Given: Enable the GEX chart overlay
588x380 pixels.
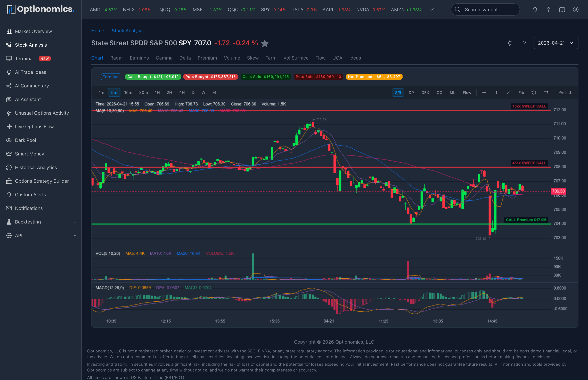Looking at the screenshot, I should pyautogui.click(x=425, y=93).
